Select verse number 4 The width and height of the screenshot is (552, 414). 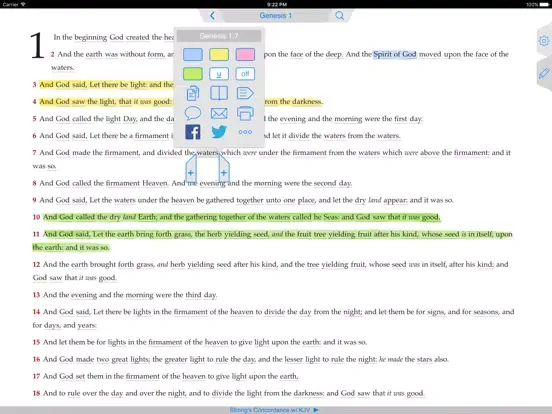(34, 102)
